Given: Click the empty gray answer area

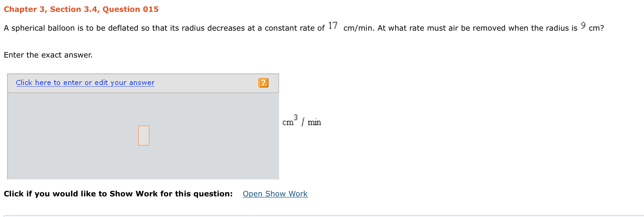Looking at the screenshot, I should pyautogui.click(x=143, y=136).
